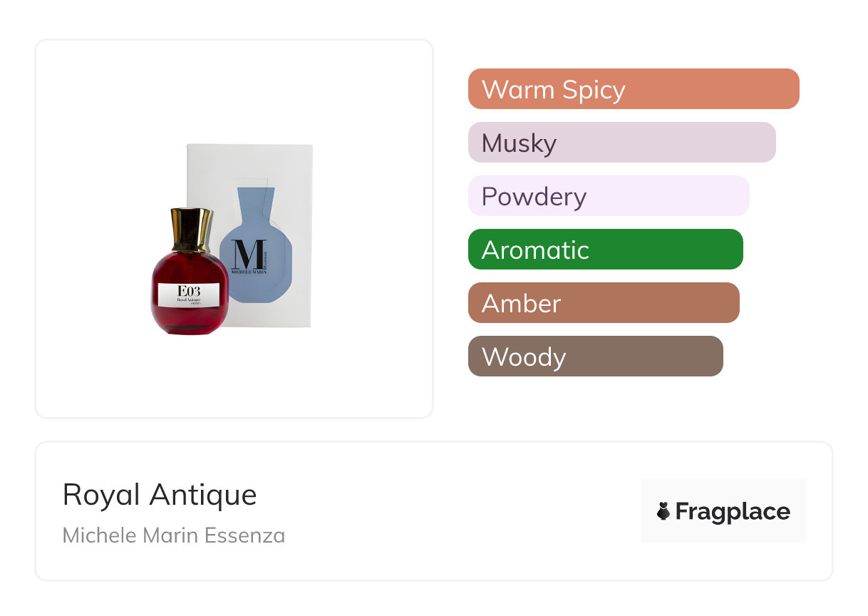Click the Fragplace wordmark text
868x616 pixels.
[x=733, y=511]
